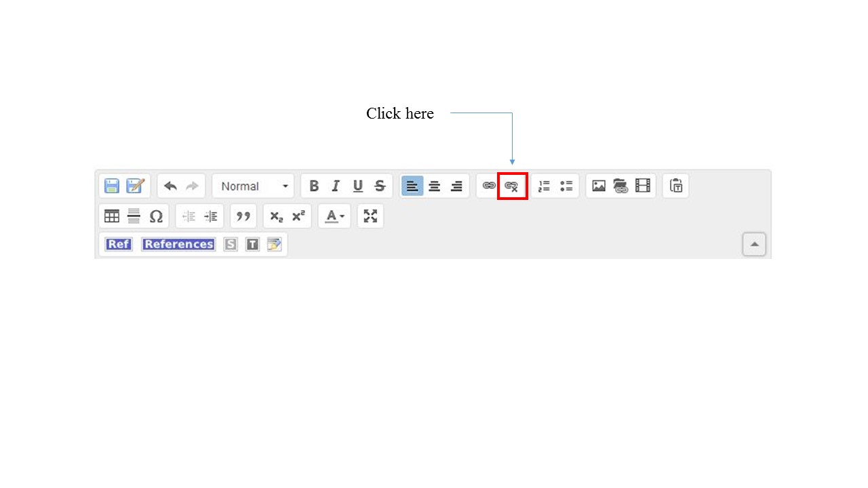Viewport: 868px width, 488px height.
Task: Click the Ref button
Action: tap(119, 244)
